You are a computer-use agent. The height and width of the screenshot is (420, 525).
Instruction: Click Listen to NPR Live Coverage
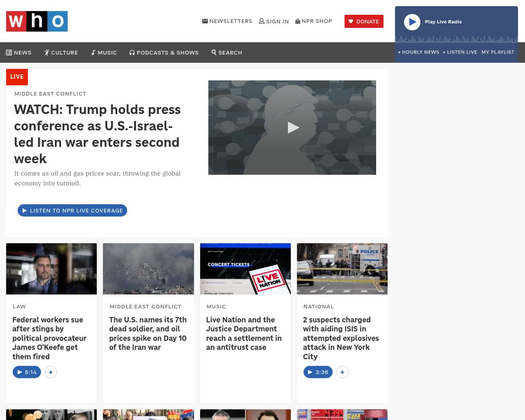coord(72,210)
